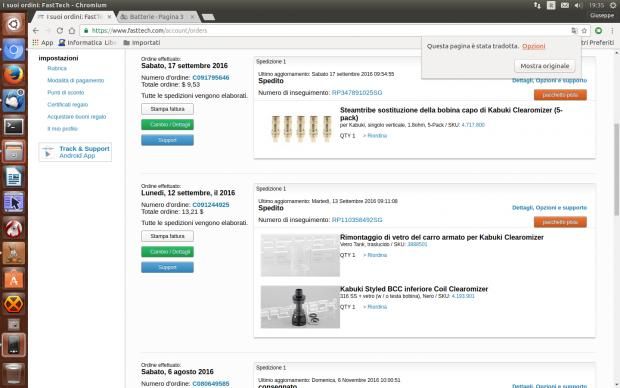The image size is (620, 388).
Task: Open 'Opzioni' in the translate popup
Action: click(x=533, y=46)
